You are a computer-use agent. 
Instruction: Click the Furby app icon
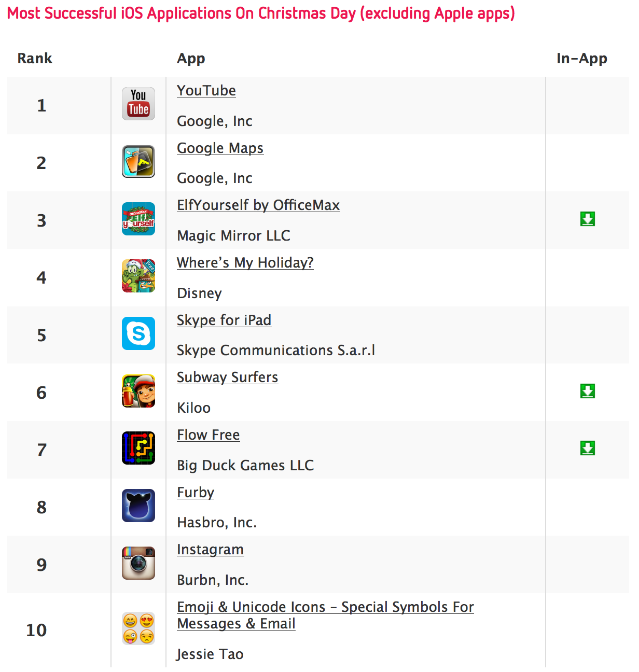coord(138,506)
